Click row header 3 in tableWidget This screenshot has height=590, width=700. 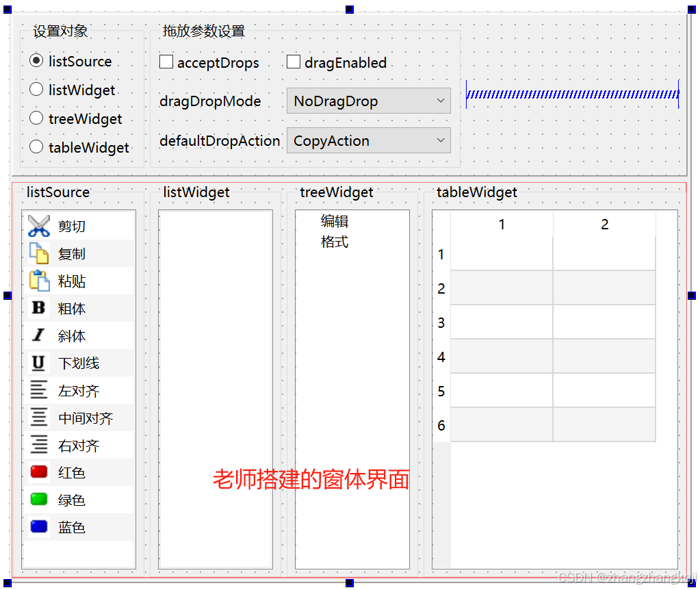441,322
